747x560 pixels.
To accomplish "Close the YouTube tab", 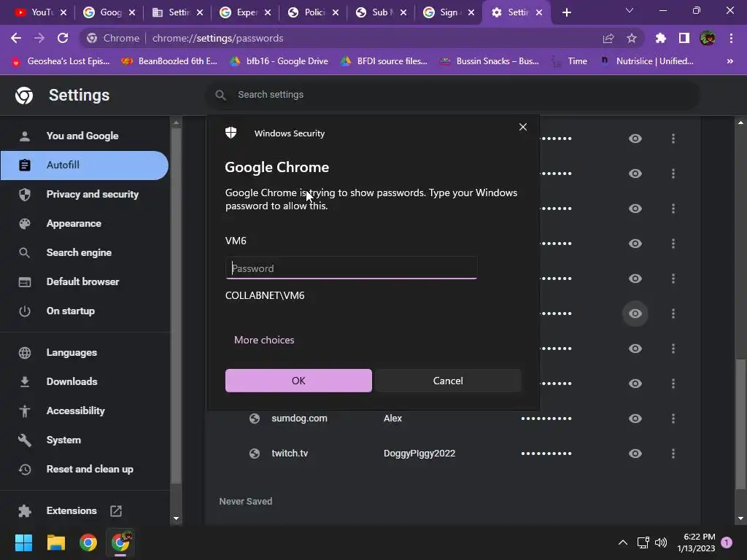I will 64,12.
